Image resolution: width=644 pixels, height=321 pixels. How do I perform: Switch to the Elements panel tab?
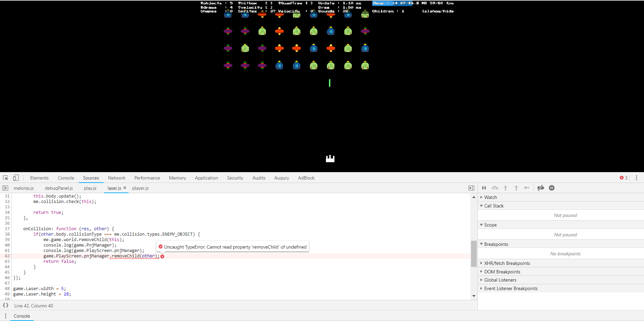pyautogui.click(x=39, y=178)
